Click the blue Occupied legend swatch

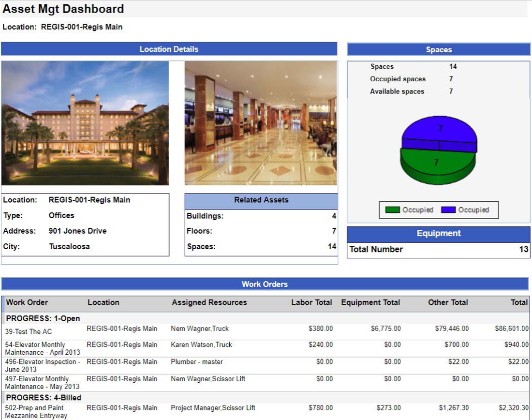tap(448, 210)
